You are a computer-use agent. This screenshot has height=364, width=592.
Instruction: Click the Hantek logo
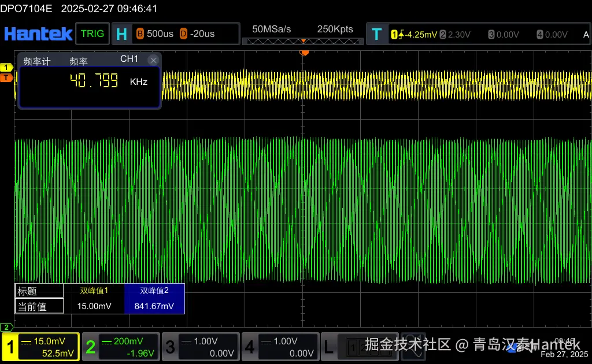(38, 34)
